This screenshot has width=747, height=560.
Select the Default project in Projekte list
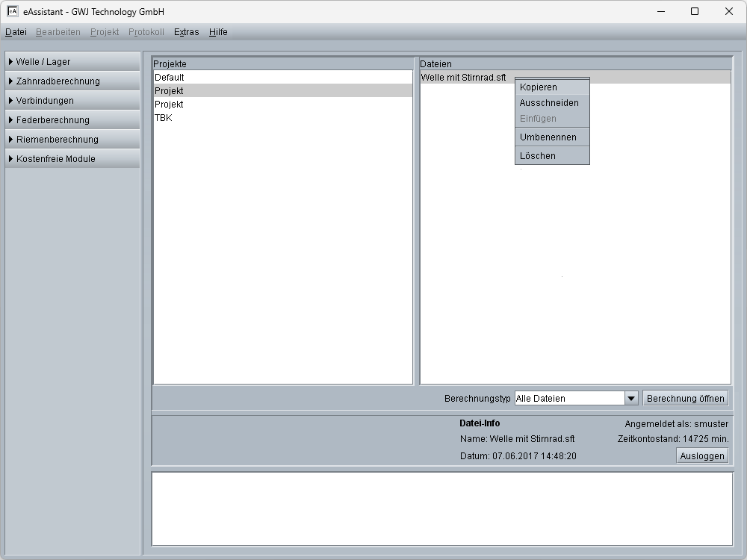170,78
